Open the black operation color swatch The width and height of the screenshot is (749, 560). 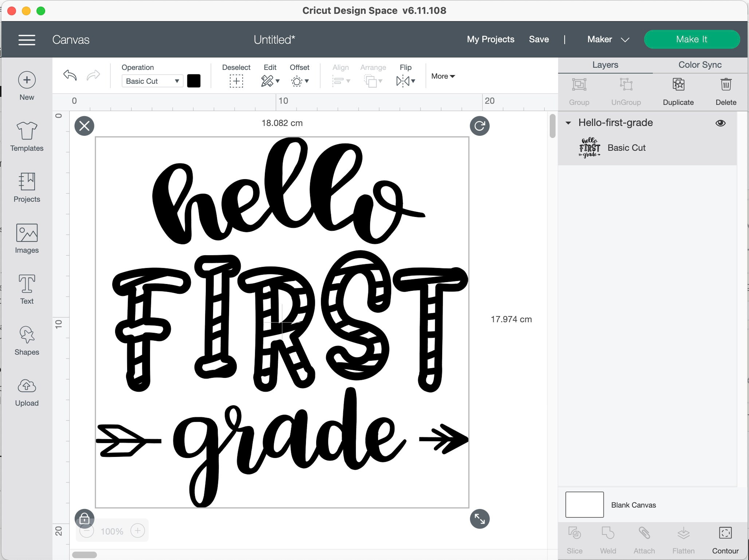pyautogui.click(x=194, y=81)
